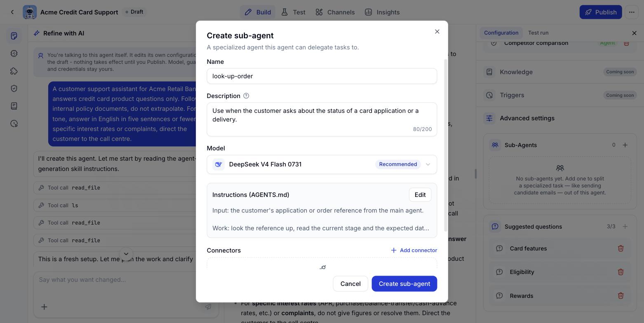
Task: Open the DeepSeek V4 Flash model dropdown
Action: 322,164
